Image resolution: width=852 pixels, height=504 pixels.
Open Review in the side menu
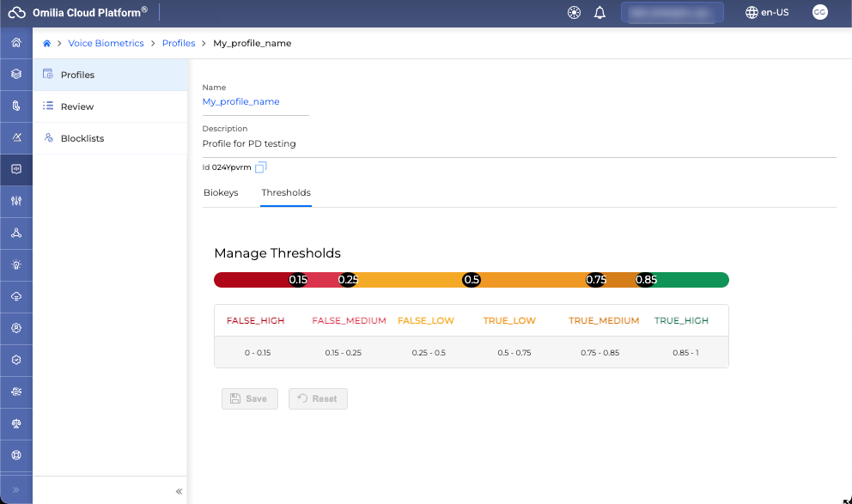tap(77, 106)
